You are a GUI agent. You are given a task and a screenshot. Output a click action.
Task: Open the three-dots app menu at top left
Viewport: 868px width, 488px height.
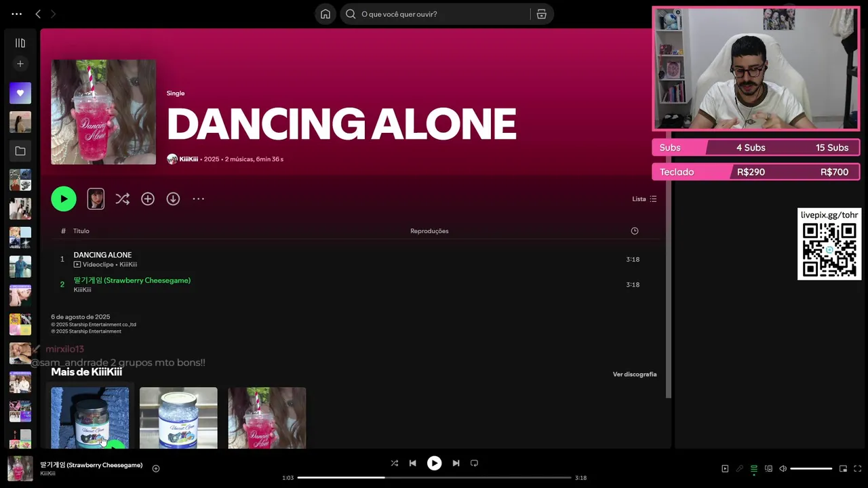(x=17, y=14)
